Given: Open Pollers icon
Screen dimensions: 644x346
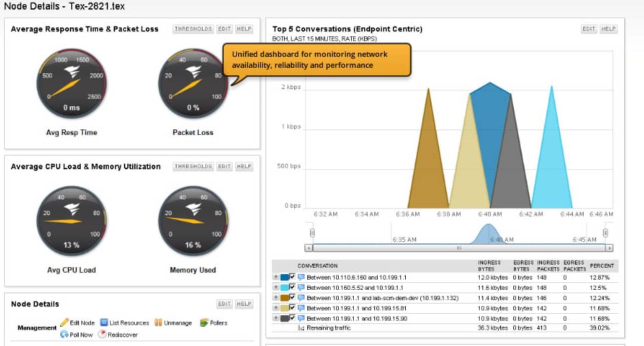Looking at the screenshot, I should [x=204, y=323].
